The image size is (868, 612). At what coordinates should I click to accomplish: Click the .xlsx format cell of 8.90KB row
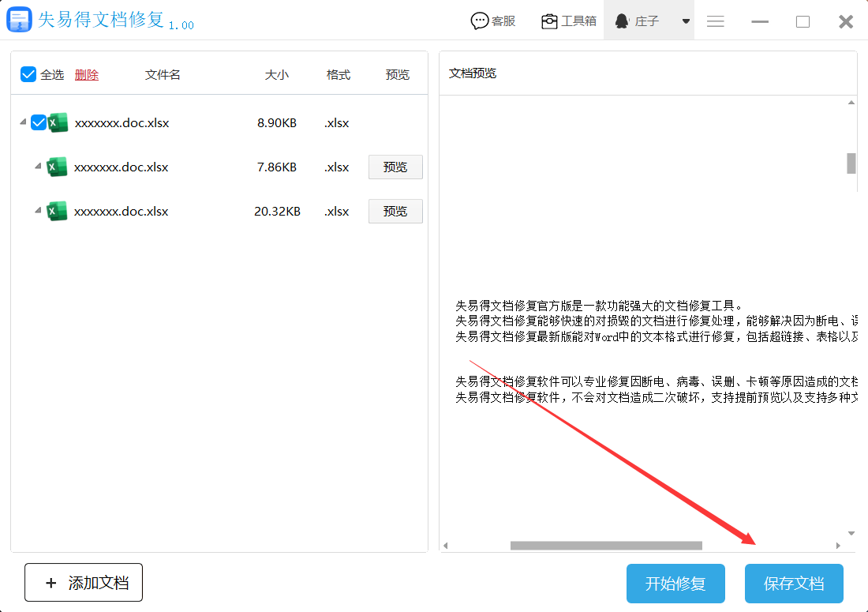[337, 123]
